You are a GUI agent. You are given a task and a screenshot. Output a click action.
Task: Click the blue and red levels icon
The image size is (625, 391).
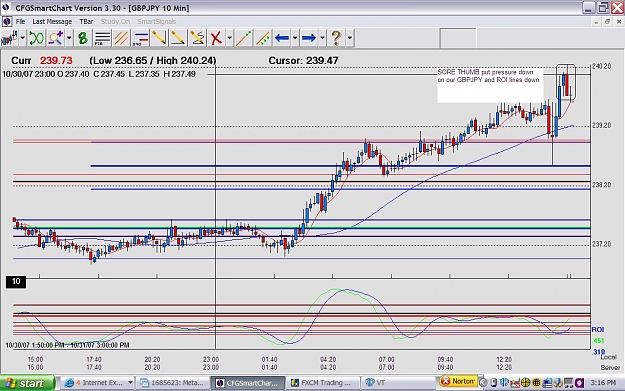[140, 38]
